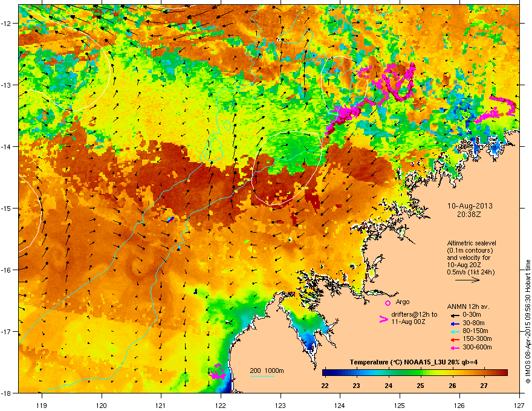Click the cyan 200 1000m depth contour legend line
The width and height of the screenshot is (532, 411).
click(x=262, y=376)
